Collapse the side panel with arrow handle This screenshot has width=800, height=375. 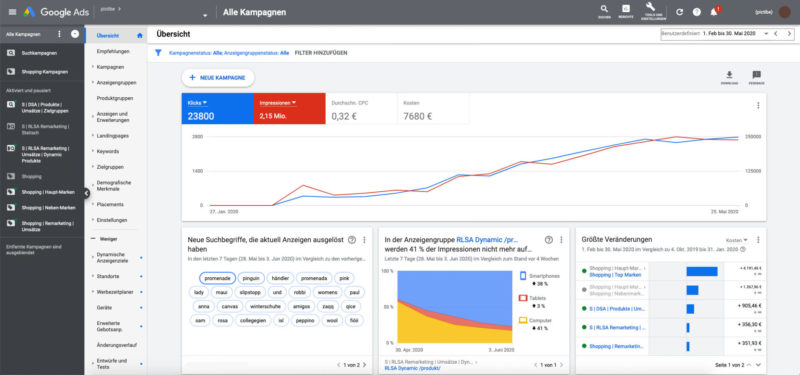pyautogui.click(x=87, y=193)
